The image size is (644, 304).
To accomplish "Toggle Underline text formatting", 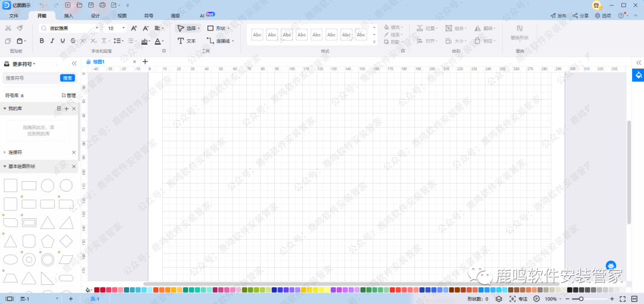I will click(x=63, y=41).
